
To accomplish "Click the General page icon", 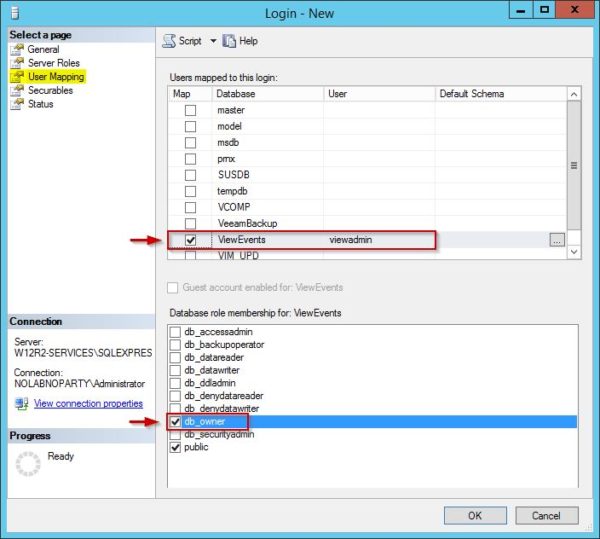I will tap(17, 49).
